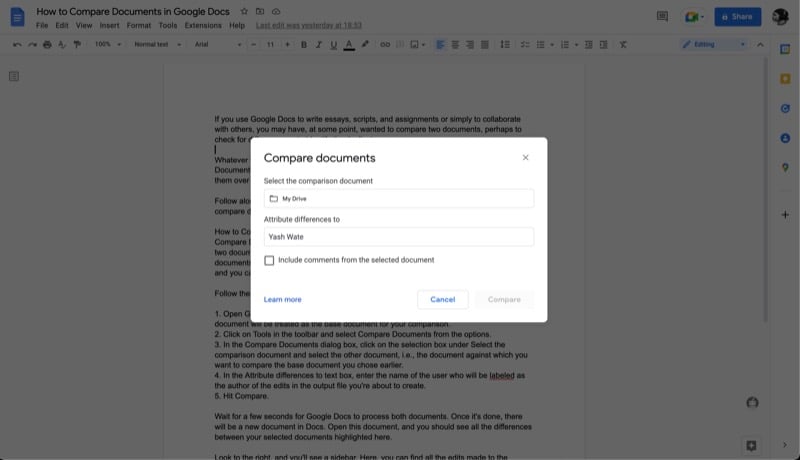Increase the paragraph indent
800x460 pixels.
[x=604, y=44]
